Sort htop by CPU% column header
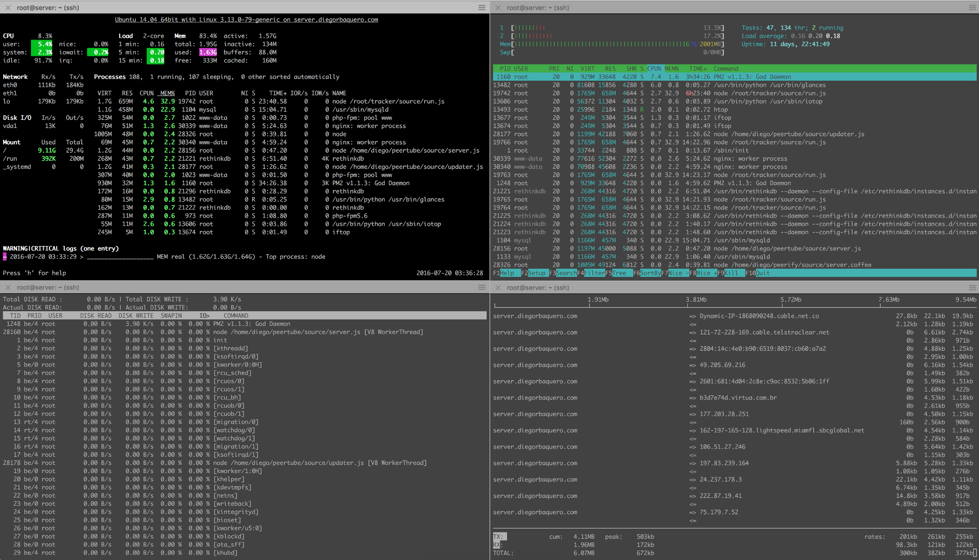The height and width of the screenshot is (560, 979). point(654,69)
